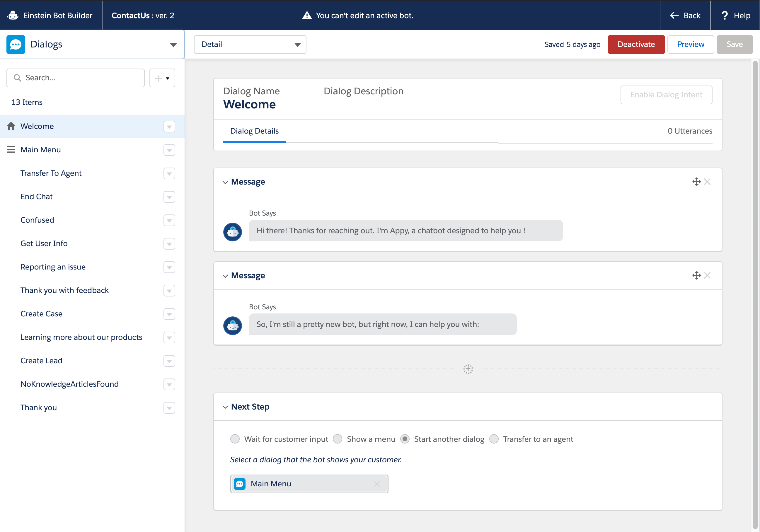This screenshot has height=532, width=760.
Task: Open Thank you with feedback row dropdown
Action: coord(169,291)
